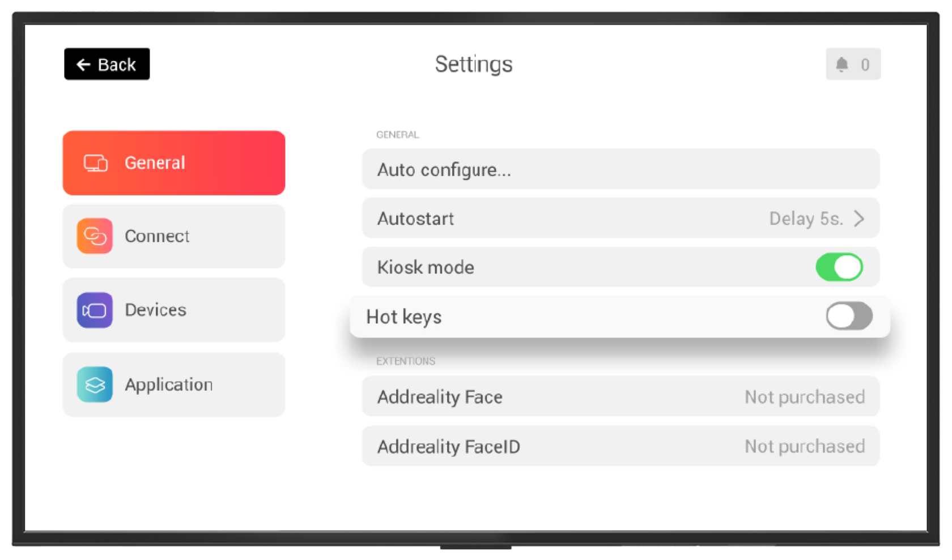Click Not purchased status for Addreality Face

[804, 397]
